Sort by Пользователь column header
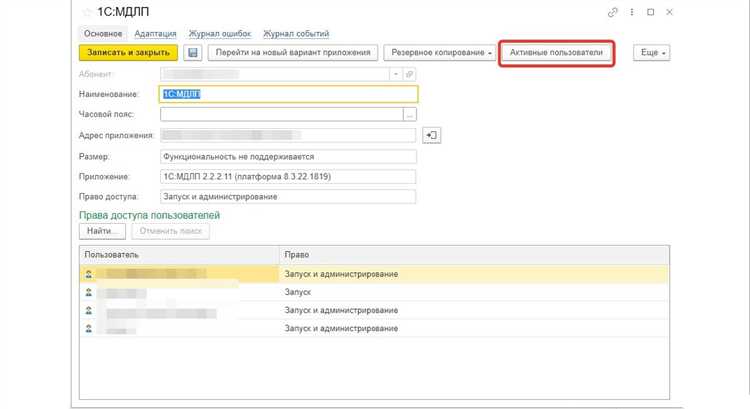Image resolution: width=750 pixels, height=409 pixels. tap(179, 255)
